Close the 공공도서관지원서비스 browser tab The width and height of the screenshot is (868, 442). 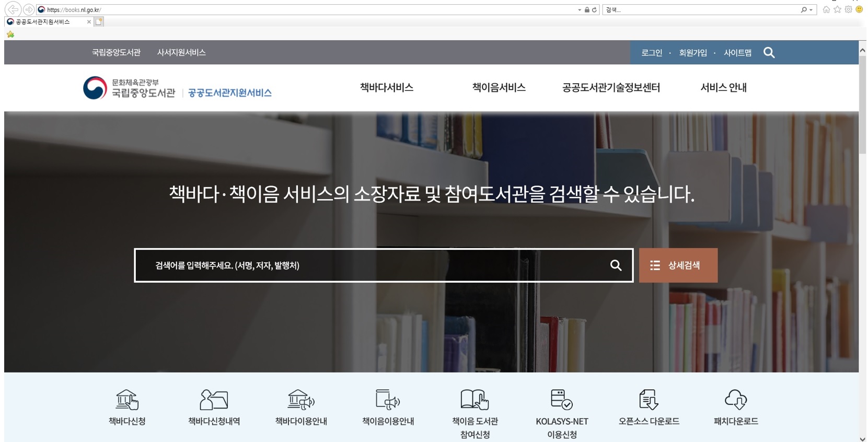(x=89, y=22)
